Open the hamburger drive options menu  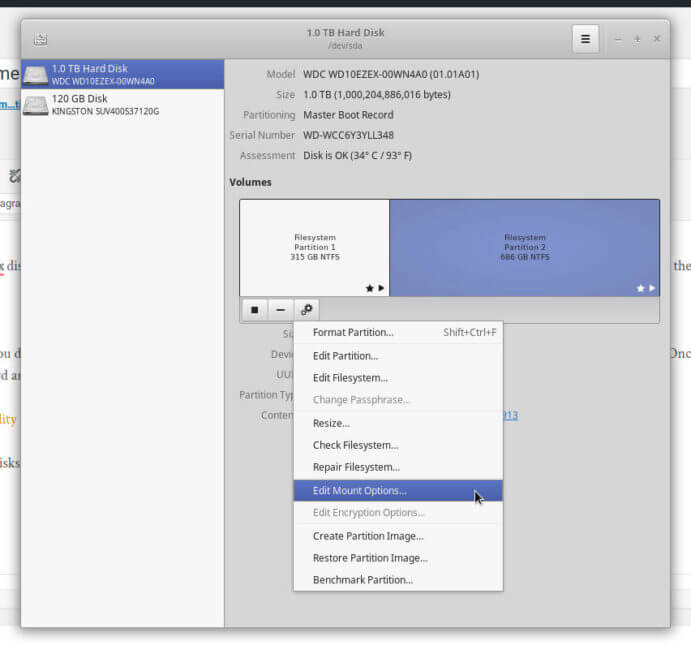[585, 39]
